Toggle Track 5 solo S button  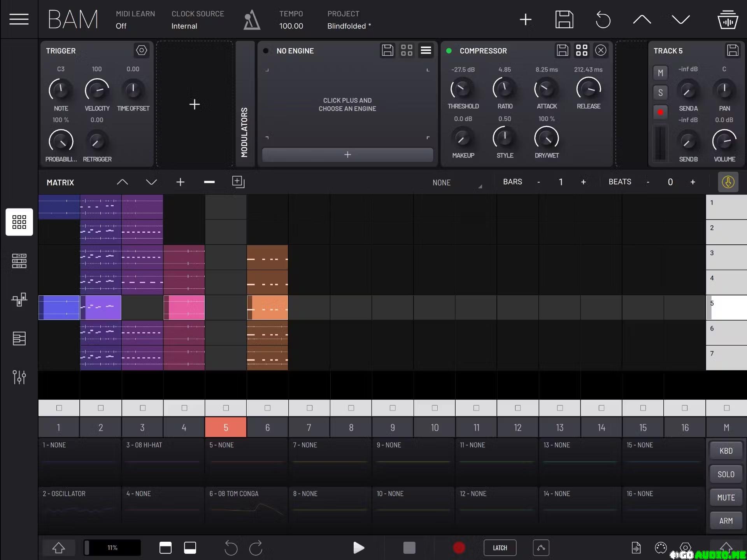660,93
